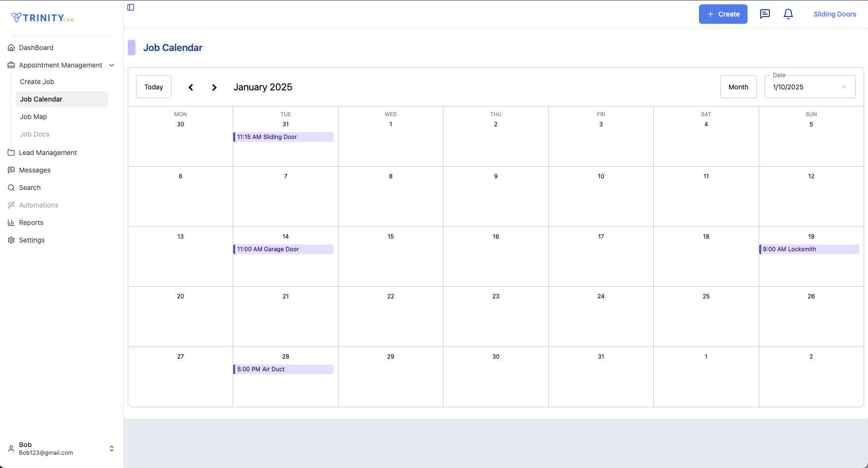
Task: Select day 18 in the calendar
Action: click(706, 237)
